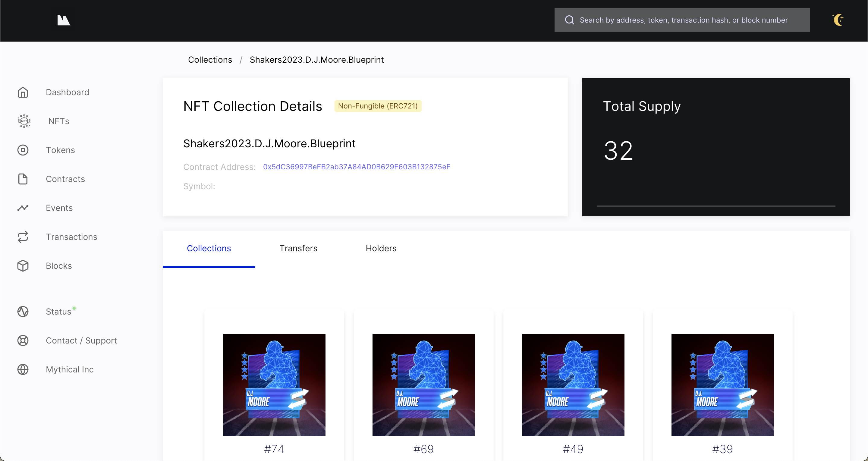Image resolution: width=868 pixels, height=461 pixels.
Task: Click the #74 token label
Action: coord(274,449)
